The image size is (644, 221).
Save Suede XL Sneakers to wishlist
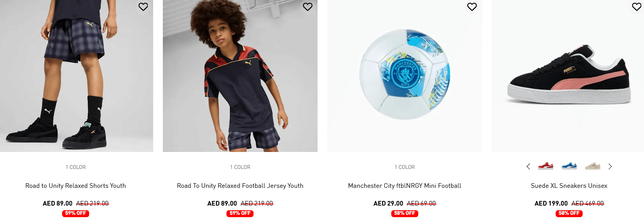[x=636, y=7]
